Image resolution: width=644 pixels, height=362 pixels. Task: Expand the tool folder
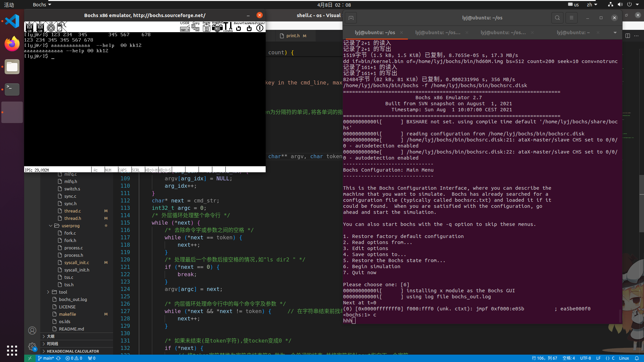77,292
